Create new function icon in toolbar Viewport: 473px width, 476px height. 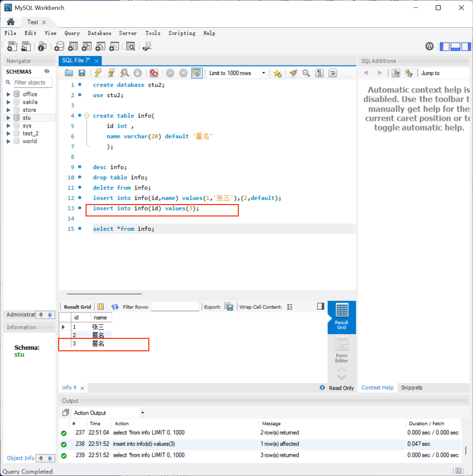pos(114,46)
